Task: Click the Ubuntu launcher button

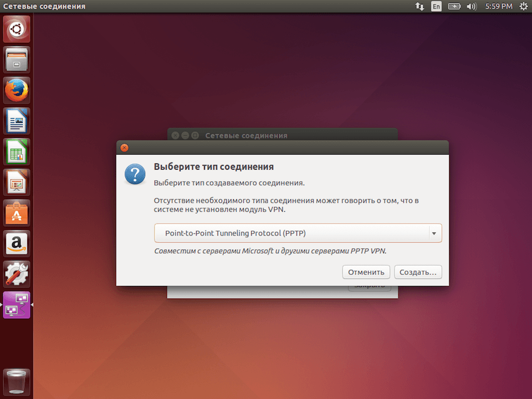Action: (16, 29)
